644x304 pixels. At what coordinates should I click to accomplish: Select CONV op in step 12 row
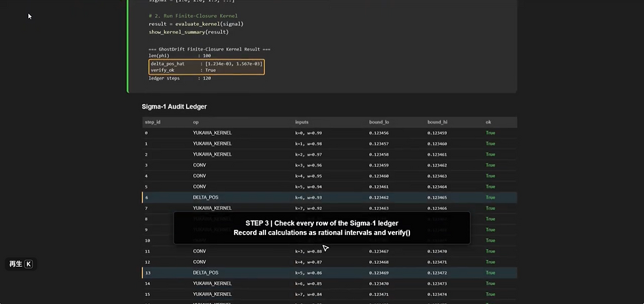tap(199, 262)
